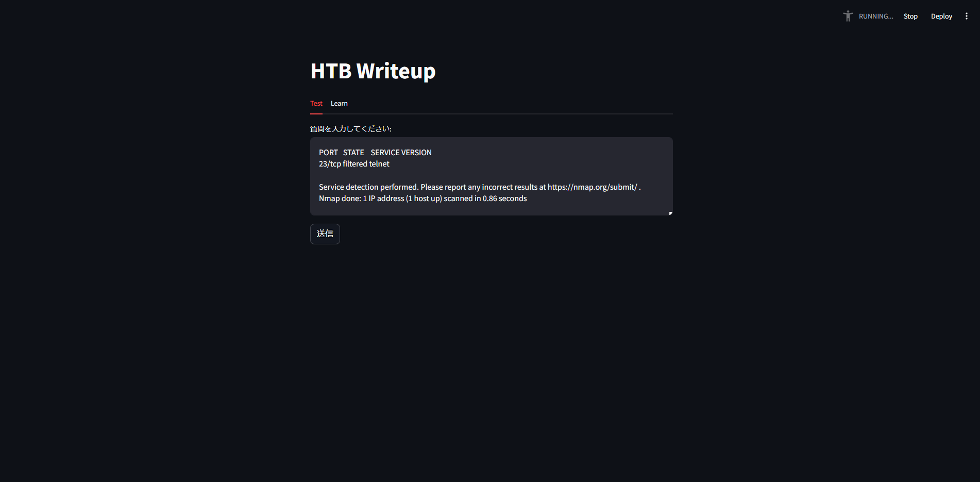Screen dimensions: 980x482
Task: Click the running-man status icon
Action: tap(848, 16)
